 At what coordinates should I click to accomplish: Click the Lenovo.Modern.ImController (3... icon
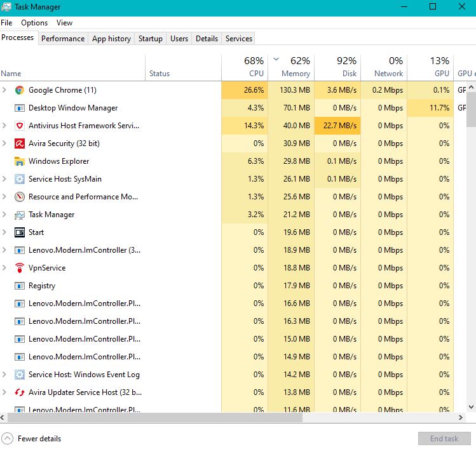(20, 250)
